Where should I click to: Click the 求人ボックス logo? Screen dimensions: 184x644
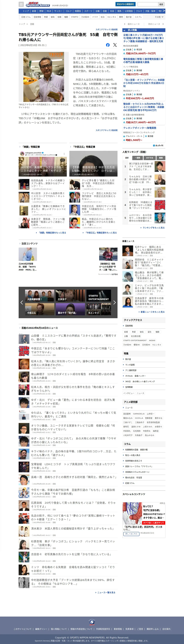pyautogui.click(x=158, y=146)
